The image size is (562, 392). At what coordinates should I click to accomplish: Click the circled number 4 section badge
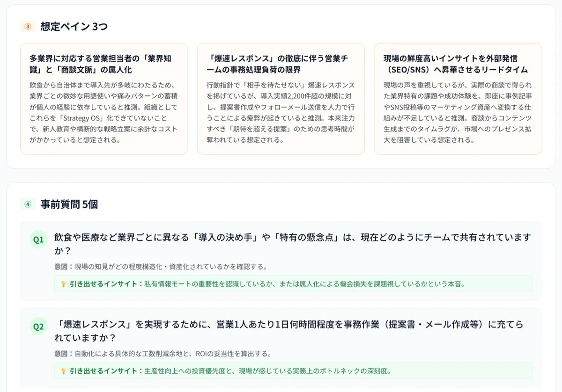pyautogui.click(x=28, y=204)
